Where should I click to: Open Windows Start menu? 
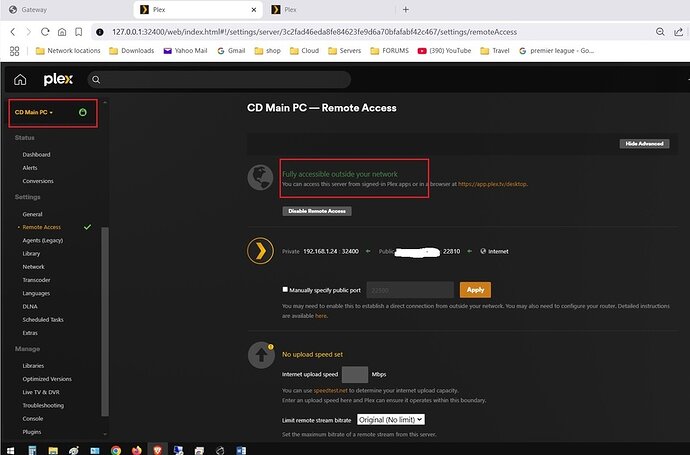(10, 450)
